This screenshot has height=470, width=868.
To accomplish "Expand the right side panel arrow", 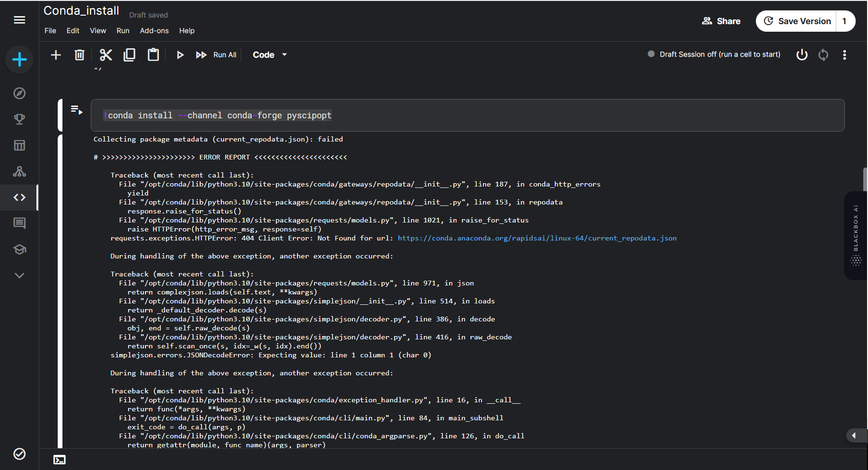I will pyautogui.click(x=854, y=435).
